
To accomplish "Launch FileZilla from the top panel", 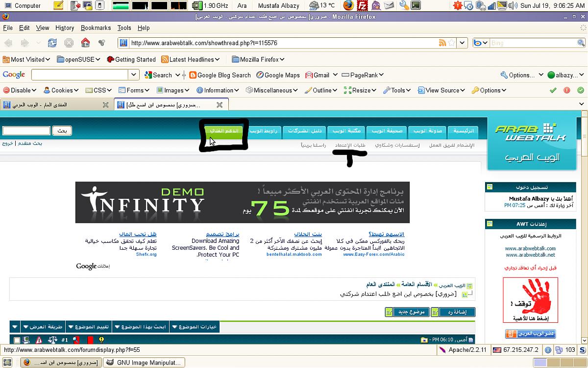I will point(362,6).
